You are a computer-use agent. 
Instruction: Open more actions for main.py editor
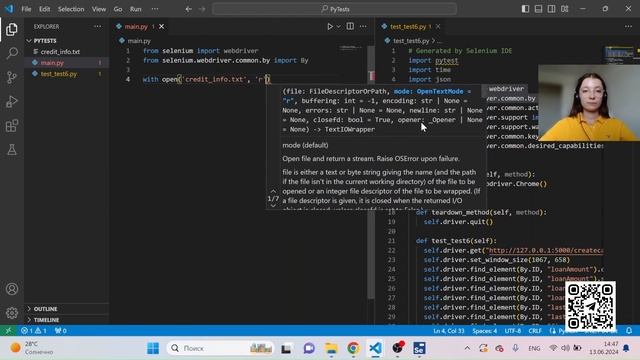coord(363,27)
